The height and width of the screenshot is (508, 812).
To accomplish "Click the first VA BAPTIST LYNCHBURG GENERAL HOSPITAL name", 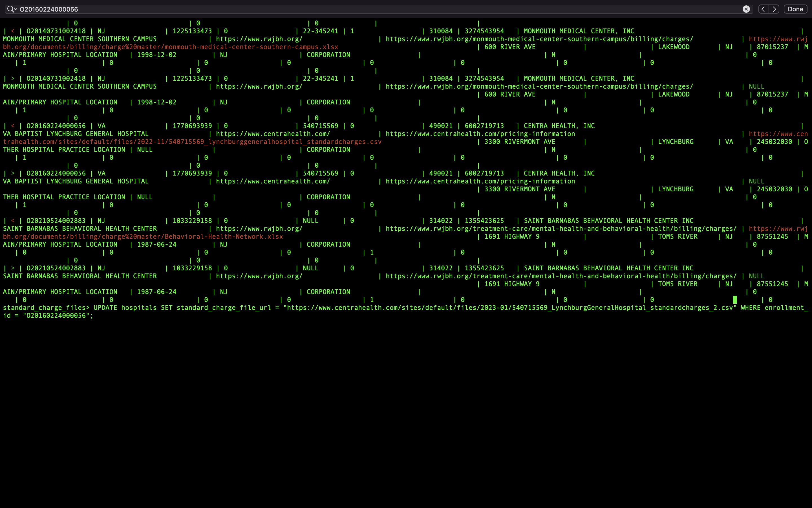I will pyautogui.click(x=76, y=134).
